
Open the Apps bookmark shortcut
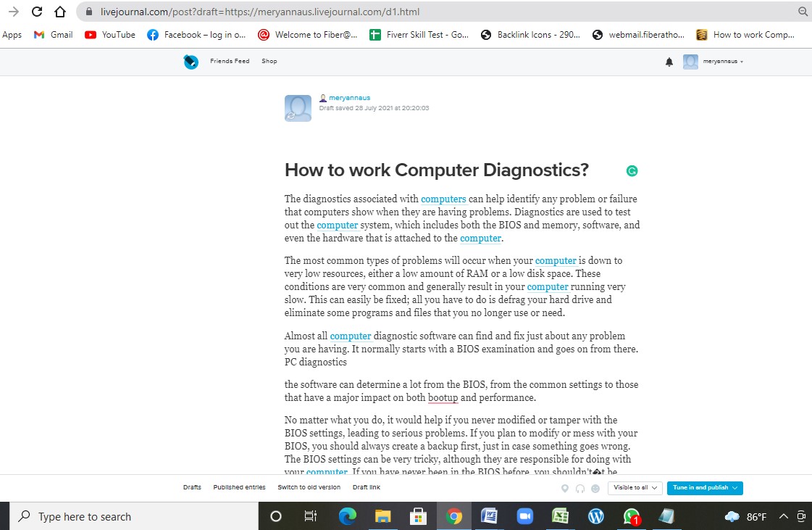click(x=12, y=35)
